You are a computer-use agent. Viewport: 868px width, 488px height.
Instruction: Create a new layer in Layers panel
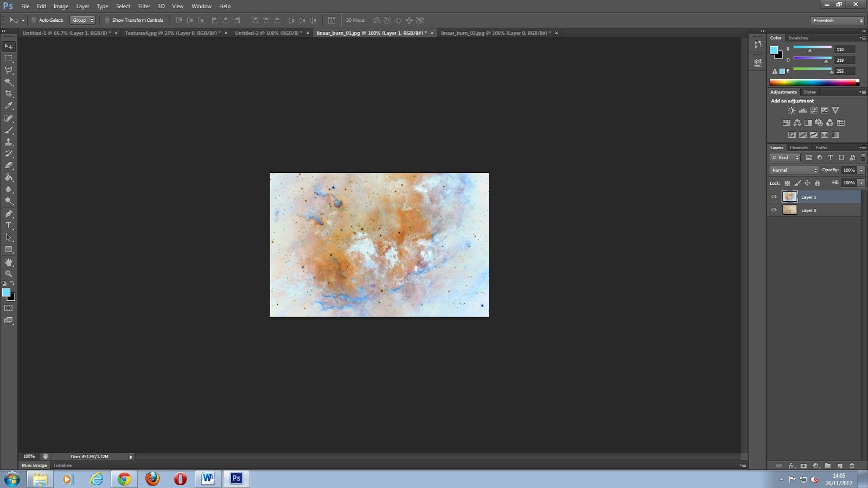point(840,466)
